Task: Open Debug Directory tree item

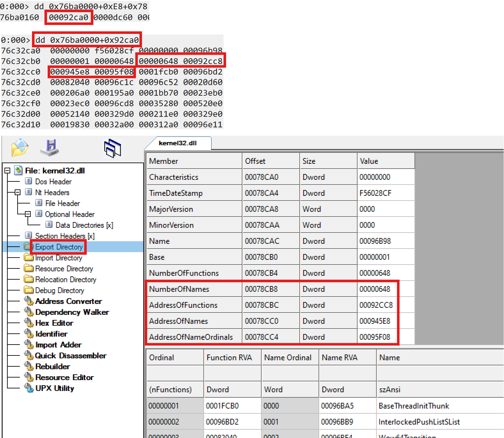Action: click(x=60, y=290)
